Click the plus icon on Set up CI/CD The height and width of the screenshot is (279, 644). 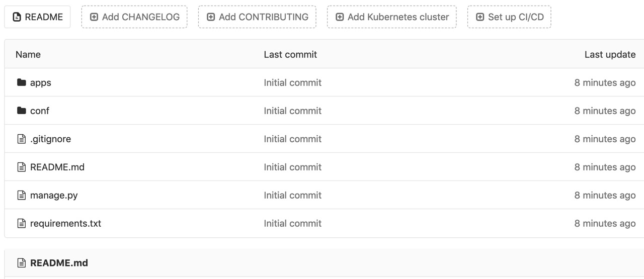pyautogui.click(x=480, y=17)
